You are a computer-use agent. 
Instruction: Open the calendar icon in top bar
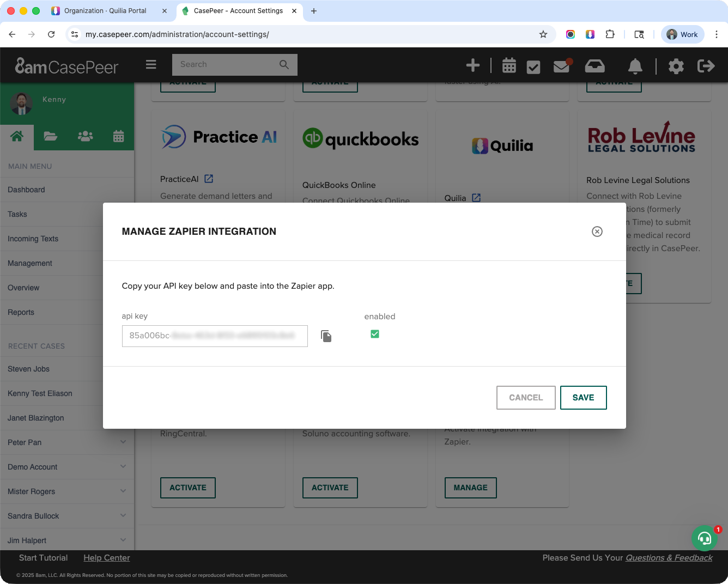click(509, 66)
